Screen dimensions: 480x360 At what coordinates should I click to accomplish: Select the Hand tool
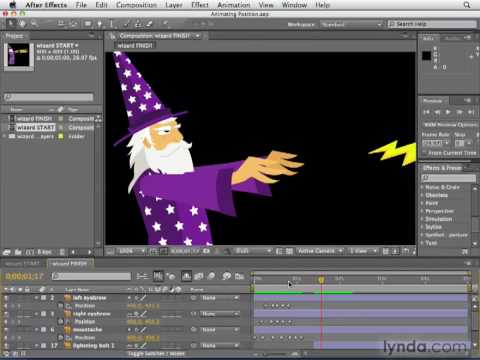tap(22, 24)
